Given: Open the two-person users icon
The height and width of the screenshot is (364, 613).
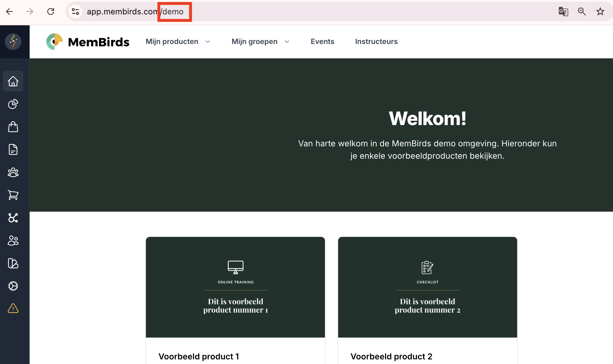Looking at the screenshot, I should click(x=13, y=241).
